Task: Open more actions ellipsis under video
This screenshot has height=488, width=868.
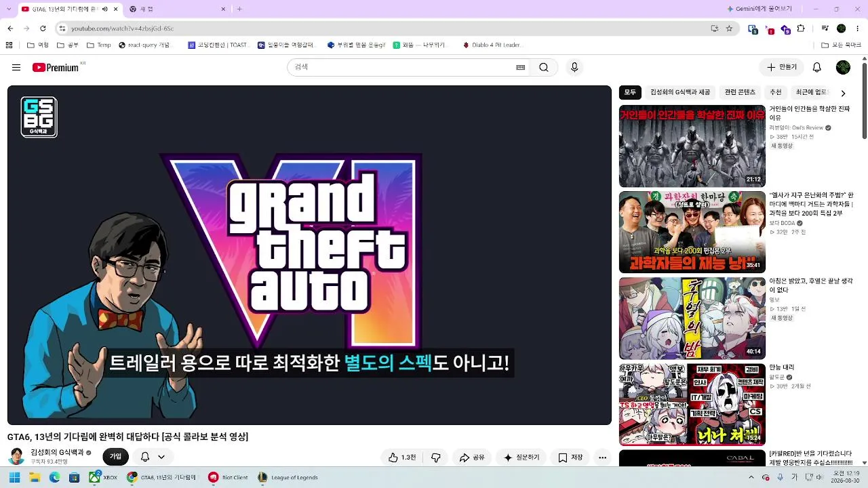Action: [x=602, y=457]
